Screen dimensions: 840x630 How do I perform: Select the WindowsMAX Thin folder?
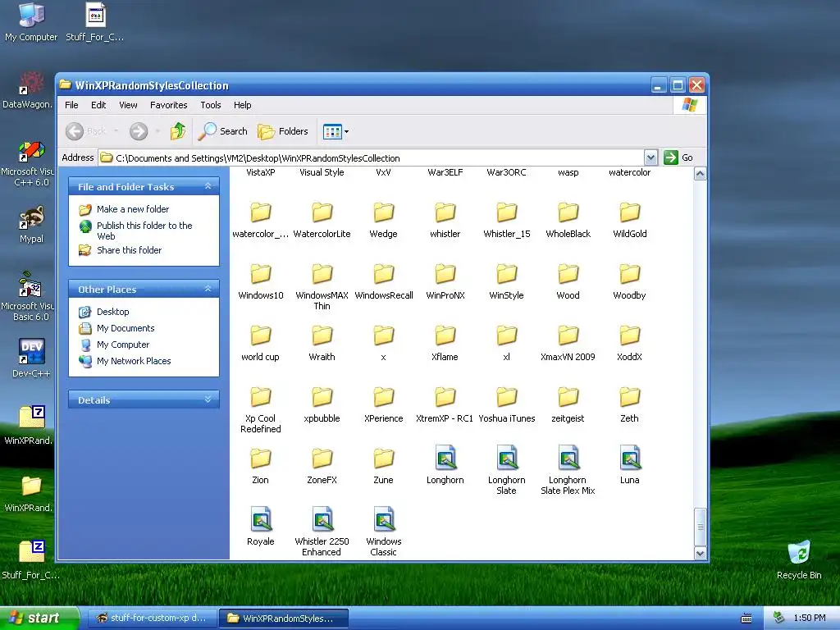click(x=322, y=286)
